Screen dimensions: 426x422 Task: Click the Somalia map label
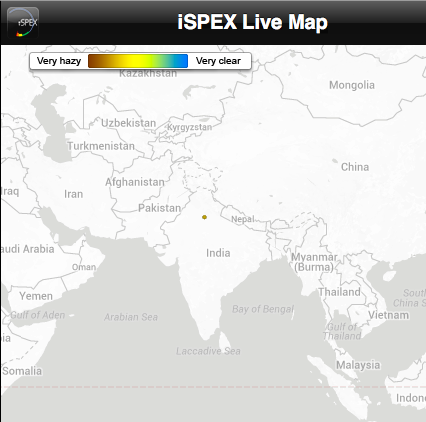22,371
